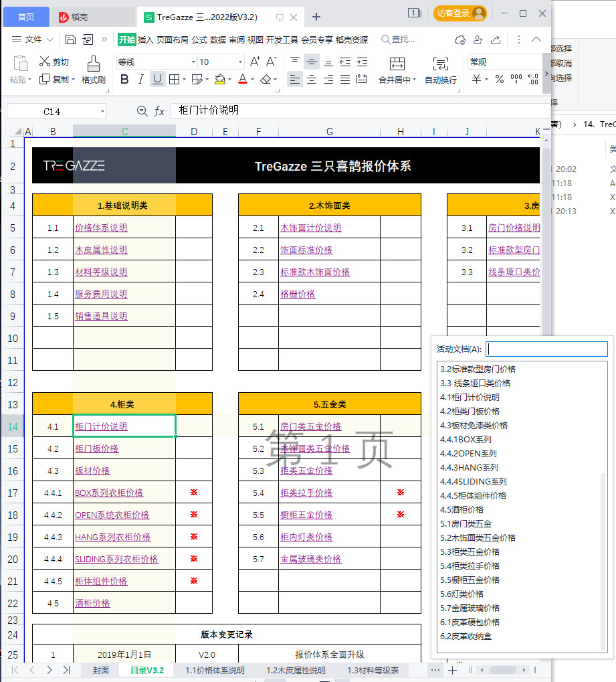Expand the fill color dropdown arrow

[229, 80]
